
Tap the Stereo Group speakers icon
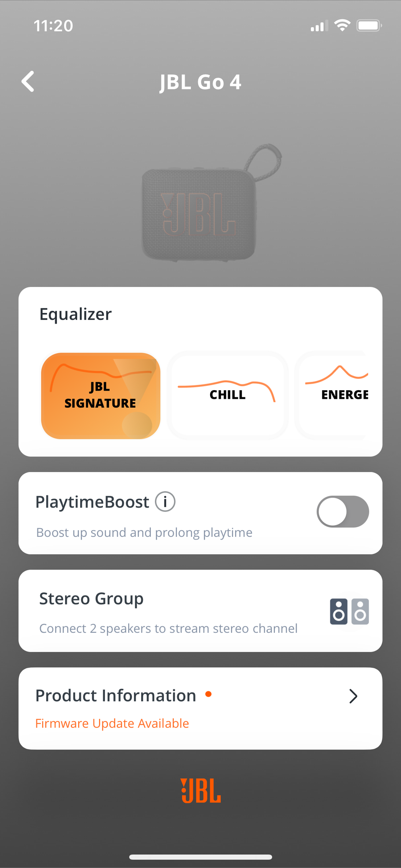[349, 612]
